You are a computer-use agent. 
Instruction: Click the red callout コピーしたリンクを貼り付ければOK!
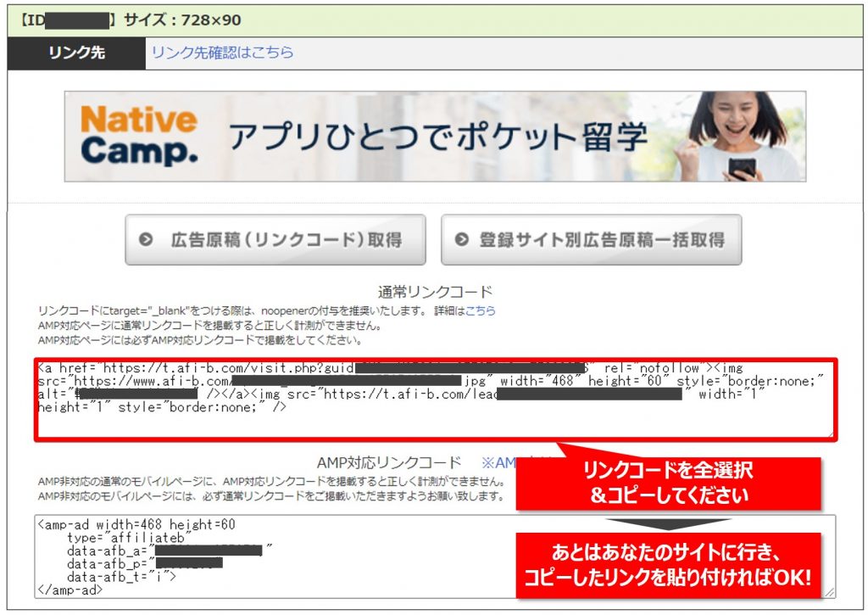(668, 566)
